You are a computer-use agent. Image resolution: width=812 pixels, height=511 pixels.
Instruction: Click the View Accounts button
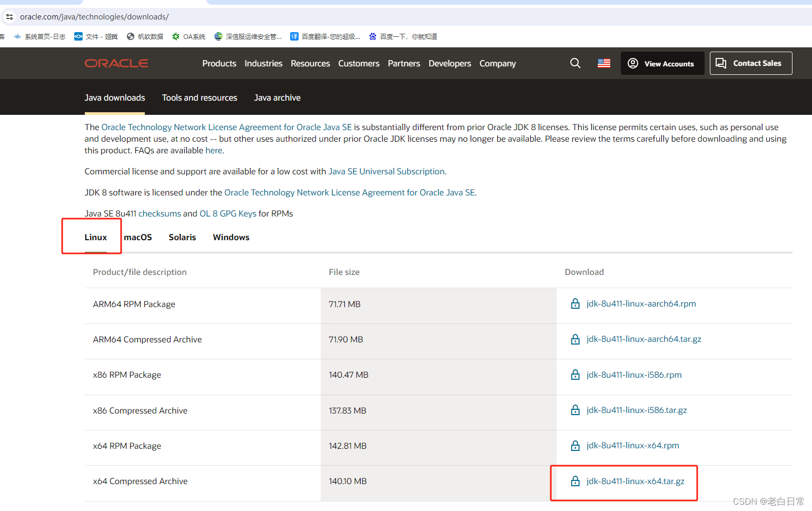(662, 63)
